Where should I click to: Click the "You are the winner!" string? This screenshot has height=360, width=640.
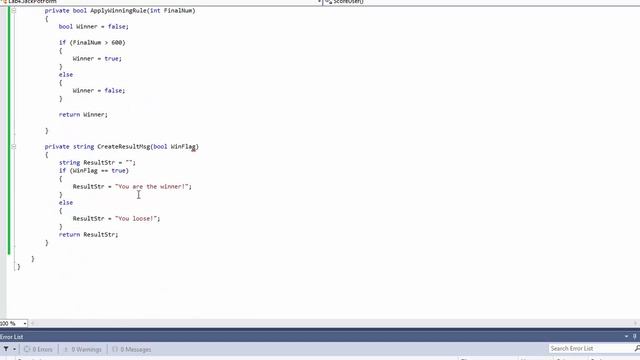tap(151, 187)
